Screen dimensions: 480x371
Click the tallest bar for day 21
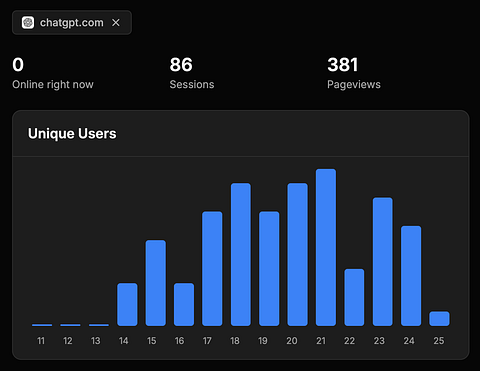[326, 247]
